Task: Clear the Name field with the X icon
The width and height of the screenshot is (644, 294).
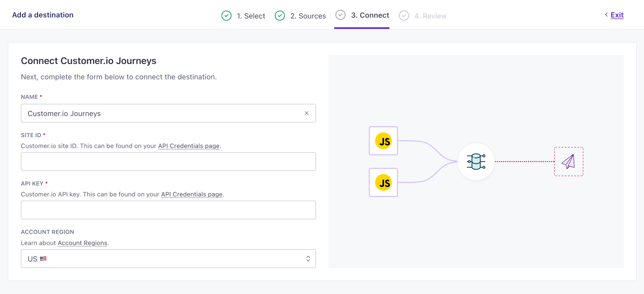Action: [307, 113]
